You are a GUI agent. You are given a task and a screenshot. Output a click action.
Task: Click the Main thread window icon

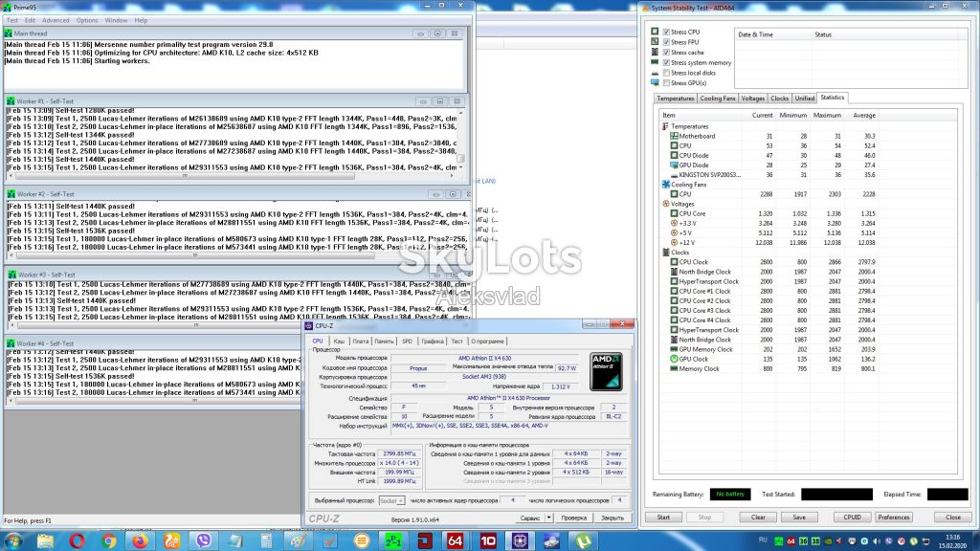coord(8,33)
